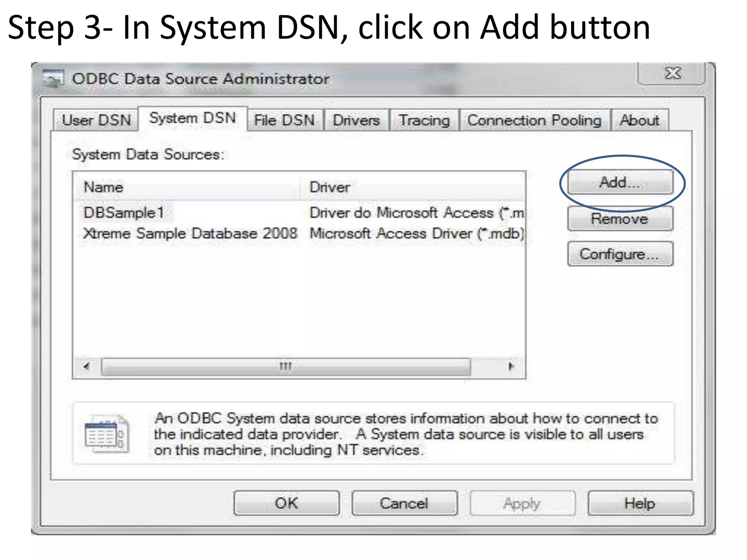Go to the Tracing tab
This screenshot has height=560, width=747.
(x=424, y=120)
